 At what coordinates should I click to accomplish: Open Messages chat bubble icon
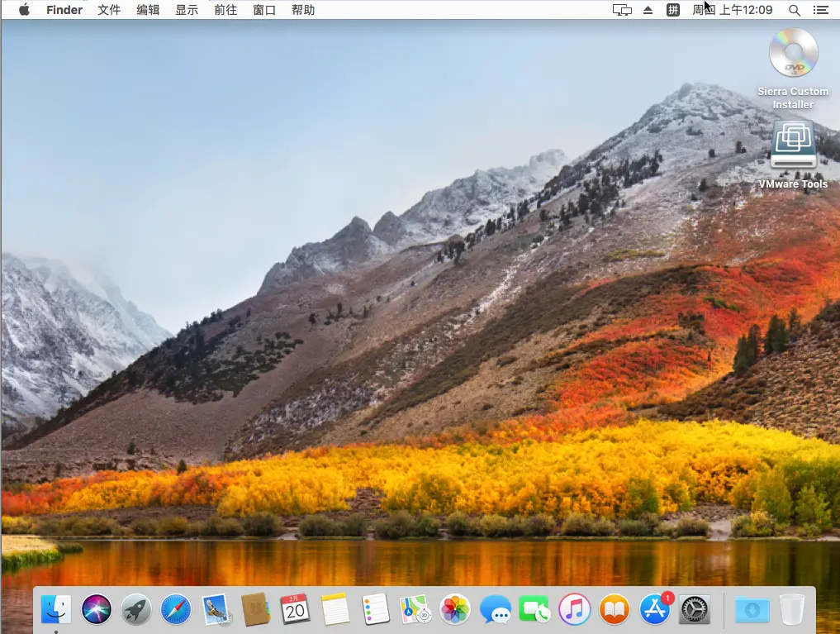click(495, 609)
